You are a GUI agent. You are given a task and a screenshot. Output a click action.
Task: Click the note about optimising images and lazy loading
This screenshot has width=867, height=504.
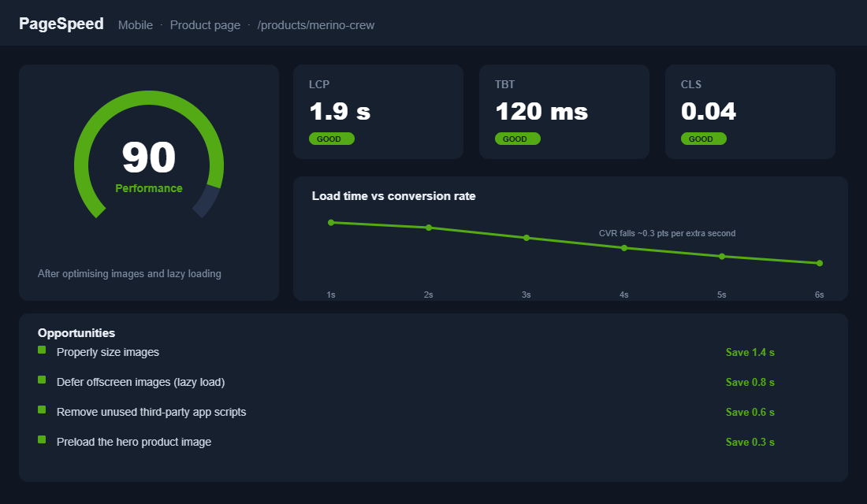pyautogui.click(x=129, y=273)
